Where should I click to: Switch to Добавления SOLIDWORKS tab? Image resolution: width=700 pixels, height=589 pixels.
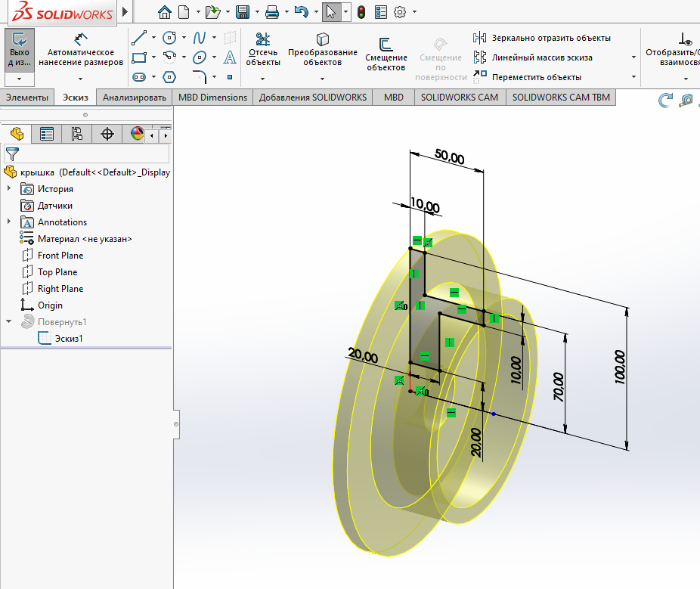click(312, 98)
